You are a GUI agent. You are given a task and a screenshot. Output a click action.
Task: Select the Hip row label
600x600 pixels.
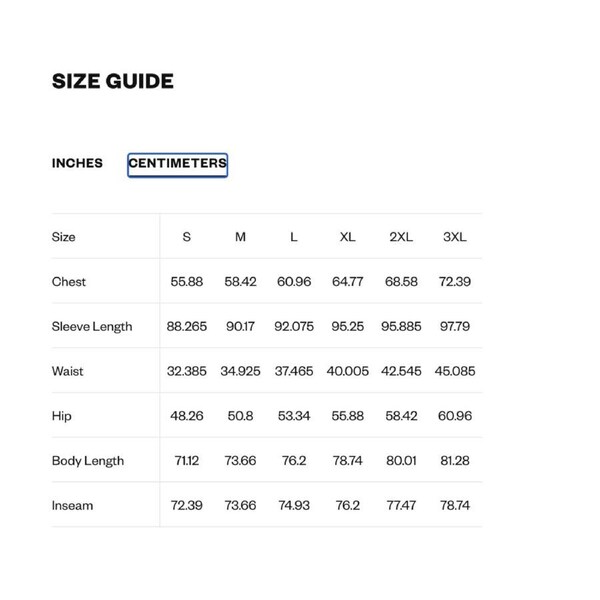click(x=62, y=416)
